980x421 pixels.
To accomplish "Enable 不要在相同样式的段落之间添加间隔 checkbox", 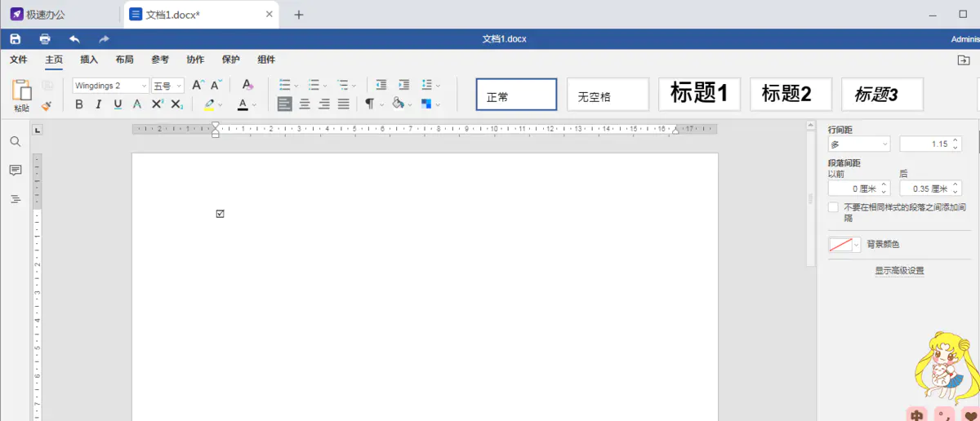I will (833, 207).
